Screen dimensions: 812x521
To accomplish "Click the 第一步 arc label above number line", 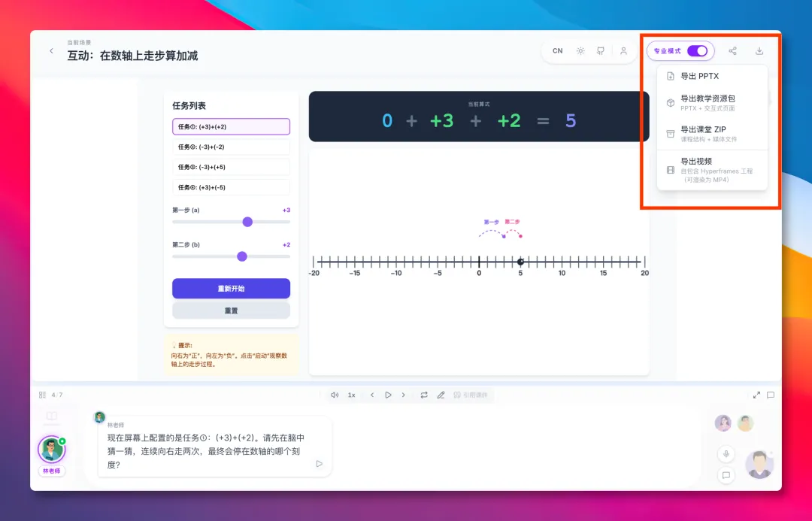I will [491, 222].
